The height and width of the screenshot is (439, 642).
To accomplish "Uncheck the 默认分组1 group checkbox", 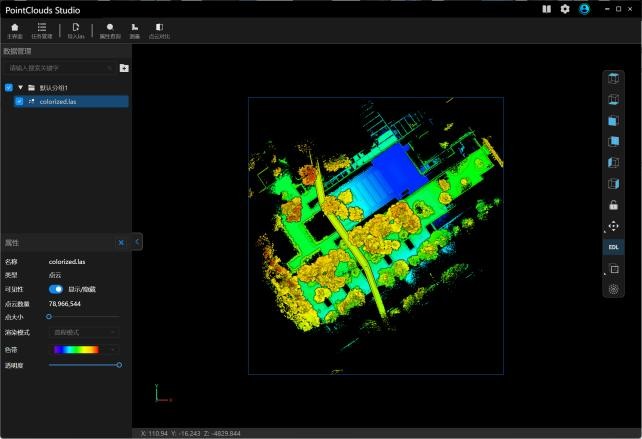I will pyautogui.click(x=9, y=87).
